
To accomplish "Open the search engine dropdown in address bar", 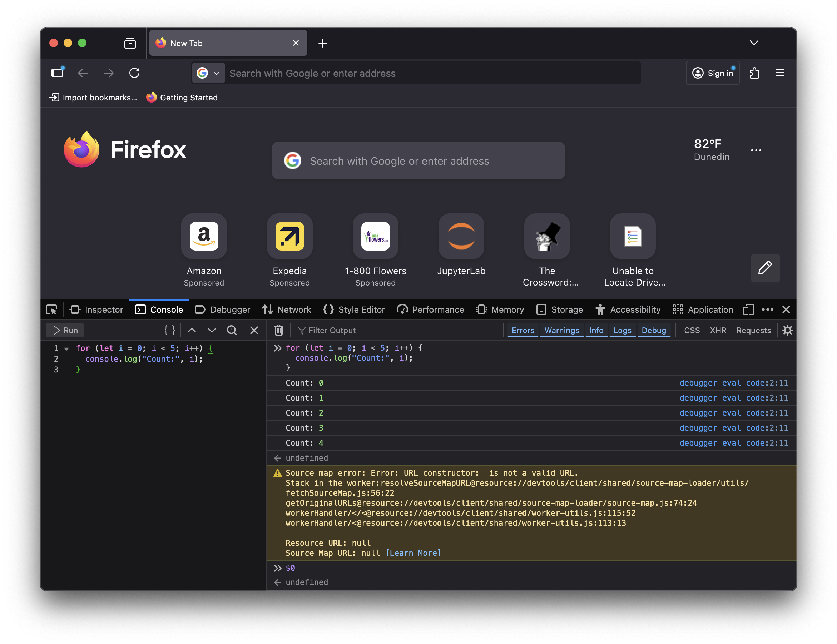I will (x=208, y=73).
